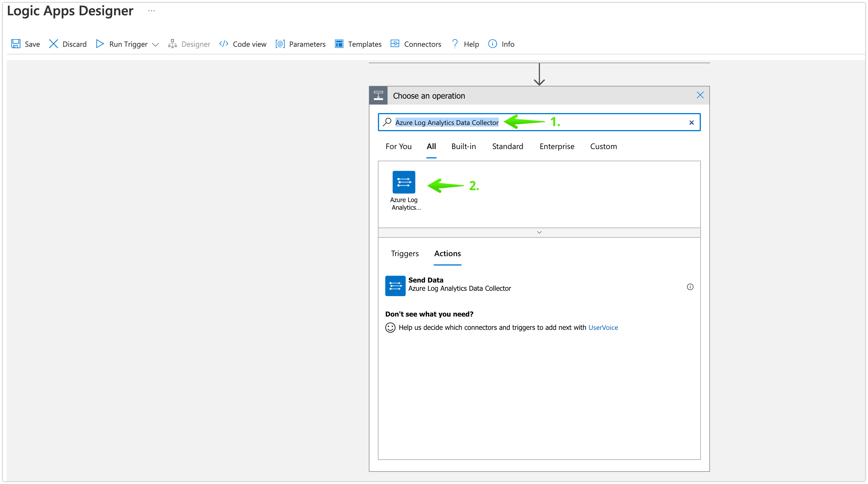Image resolution: width=868 pixels, height=484 pixels.
Task: Click the Run Trigger play icon
Action: coord(100,44)
